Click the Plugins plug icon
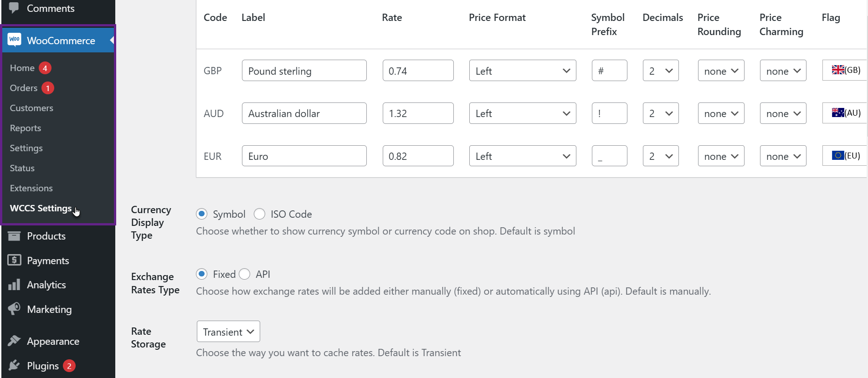868x378 pixels. point(14,365)
